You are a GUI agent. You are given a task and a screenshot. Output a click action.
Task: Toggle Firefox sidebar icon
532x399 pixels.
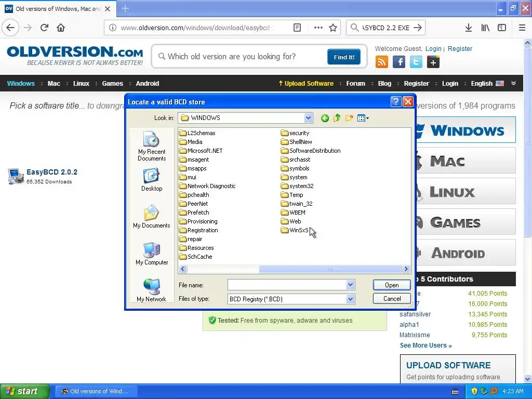click(502, 28)
